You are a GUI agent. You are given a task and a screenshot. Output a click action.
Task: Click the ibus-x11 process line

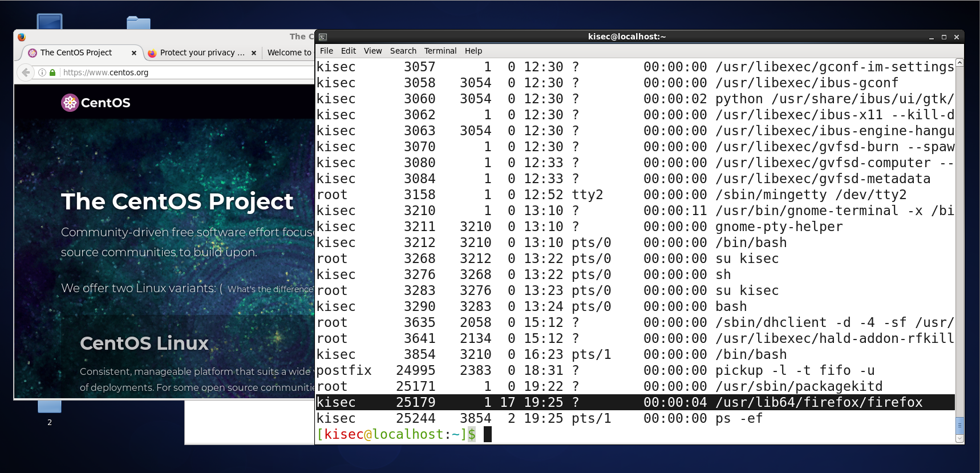tap(635, 115)
